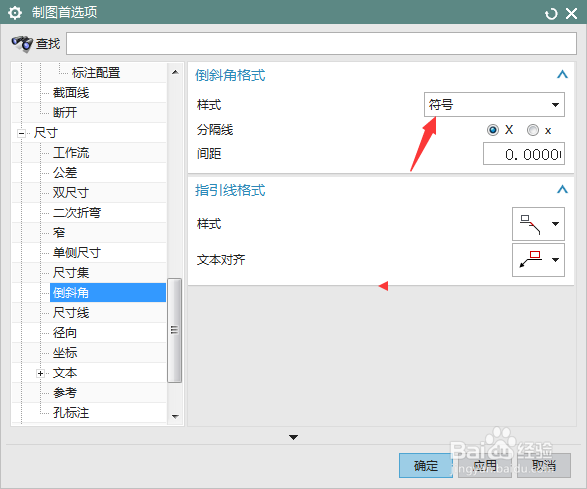Select 尺寸集 in the tree
This screenshot has width=587, height=489.
click(71, 273)
